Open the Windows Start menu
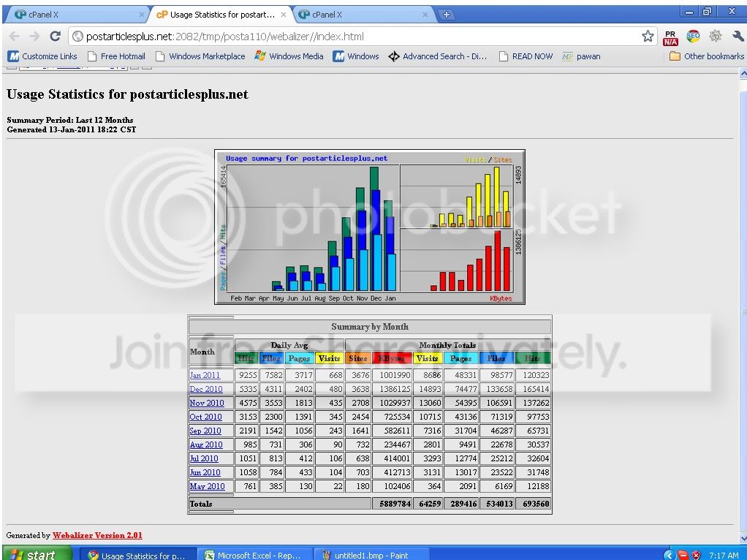Image resolution: width=747 pixels, height=560 pixels. (x=37, y=554)
